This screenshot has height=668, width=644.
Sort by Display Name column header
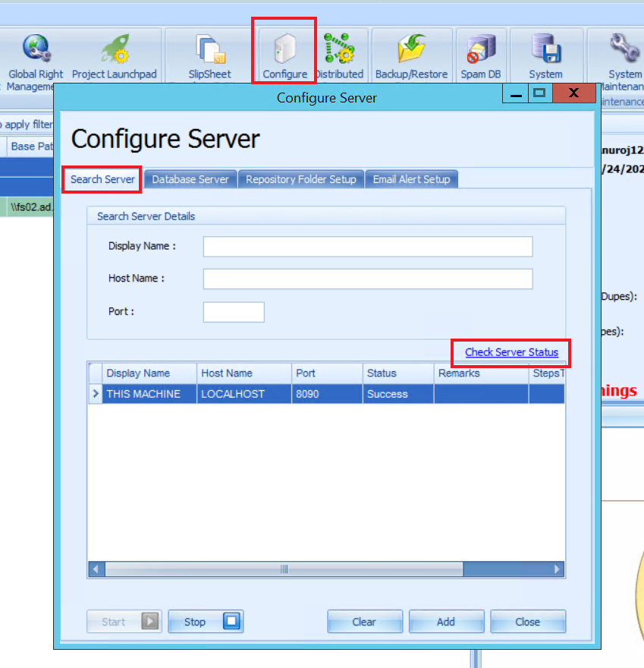tap(149, 373)
